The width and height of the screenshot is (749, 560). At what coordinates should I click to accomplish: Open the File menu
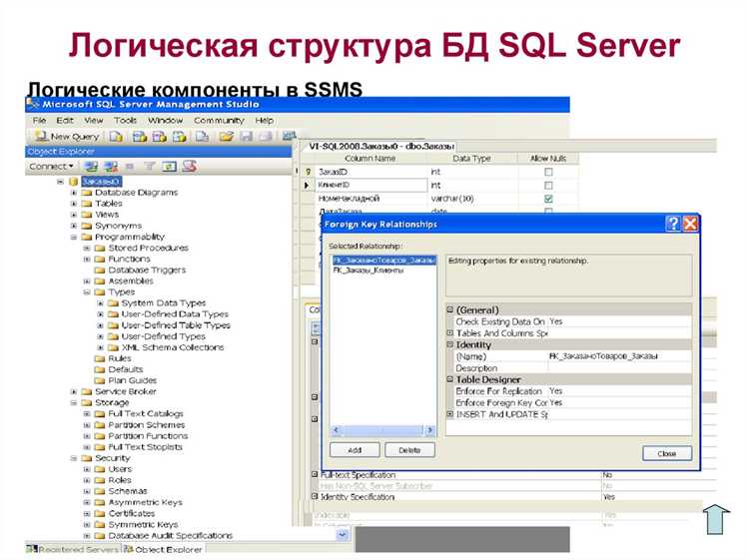(39, 121)
